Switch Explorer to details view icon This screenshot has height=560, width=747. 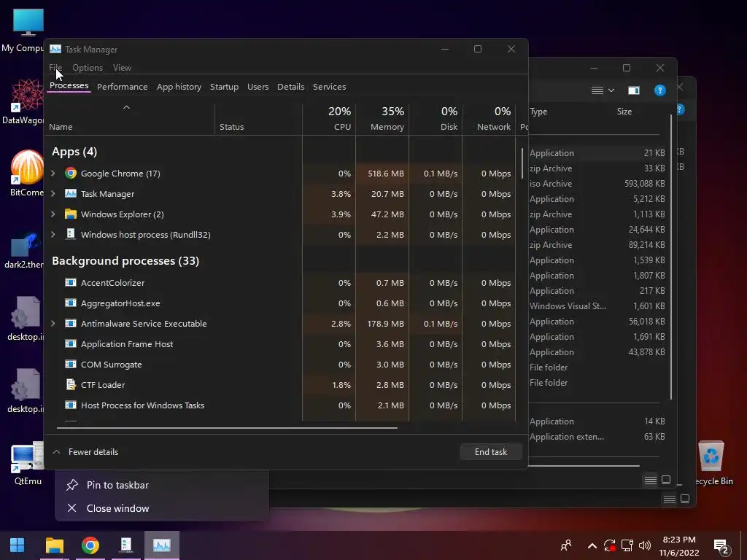click(x=650, y=480)
